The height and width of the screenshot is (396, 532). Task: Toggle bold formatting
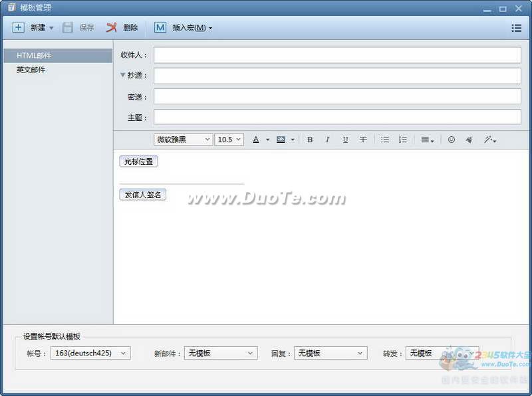click(310, 140)
